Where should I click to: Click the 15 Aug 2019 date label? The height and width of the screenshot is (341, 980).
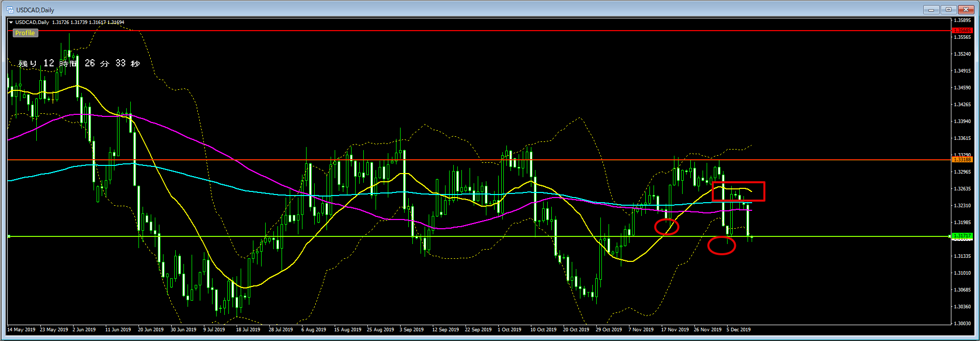pyautogui.click(x=348, y=330)
